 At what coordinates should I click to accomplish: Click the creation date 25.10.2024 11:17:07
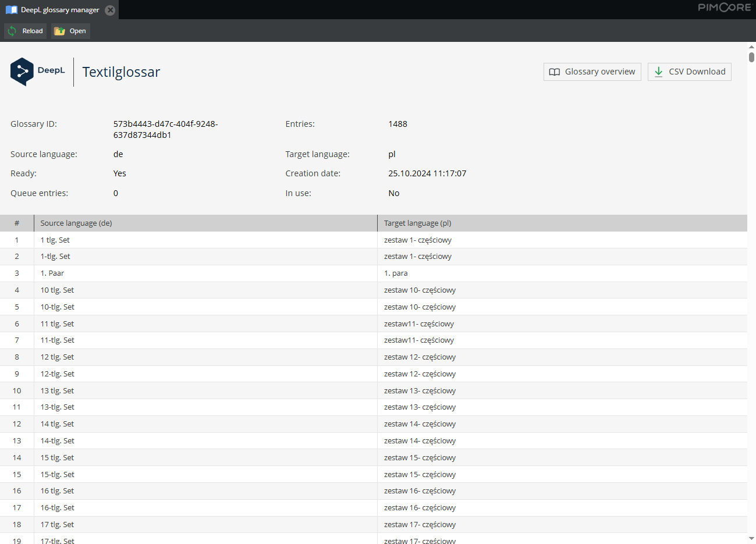pyautogui.click(x=427, y=173)
